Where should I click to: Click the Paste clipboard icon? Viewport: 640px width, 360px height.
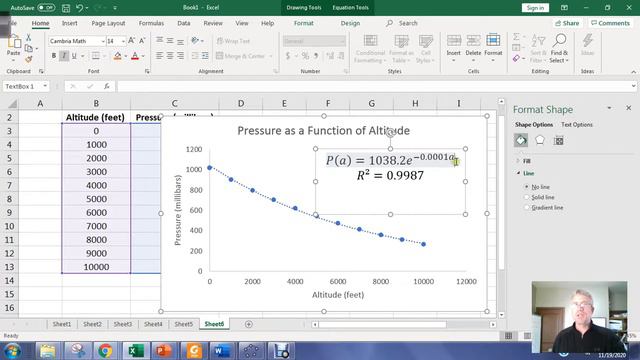[x=13, y=42]
